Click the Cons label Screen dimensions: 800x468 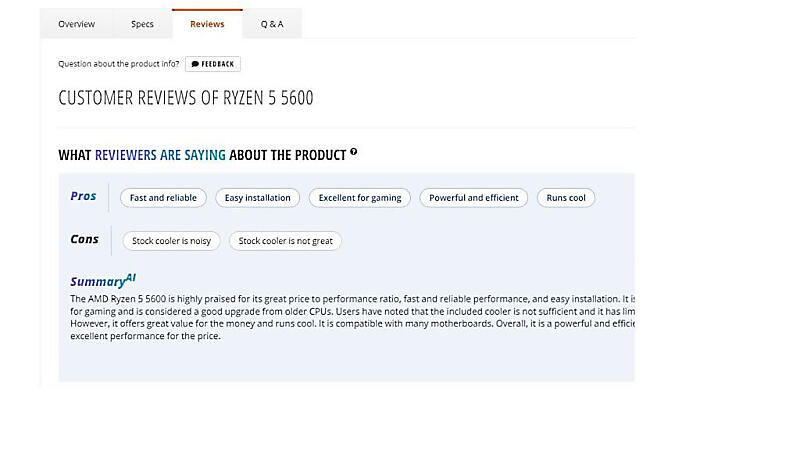(x=85, y=239)
